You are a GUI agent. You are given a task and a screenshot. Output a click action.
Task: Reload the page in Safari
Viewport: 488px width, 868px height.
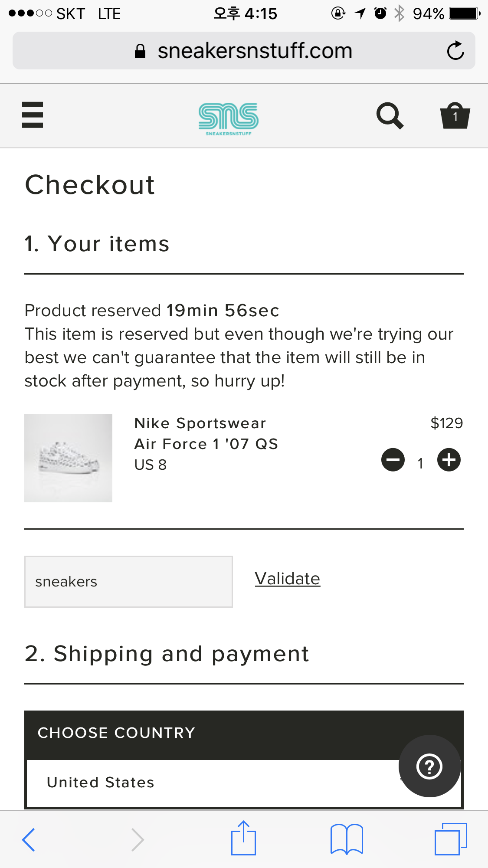pos(455,51)
